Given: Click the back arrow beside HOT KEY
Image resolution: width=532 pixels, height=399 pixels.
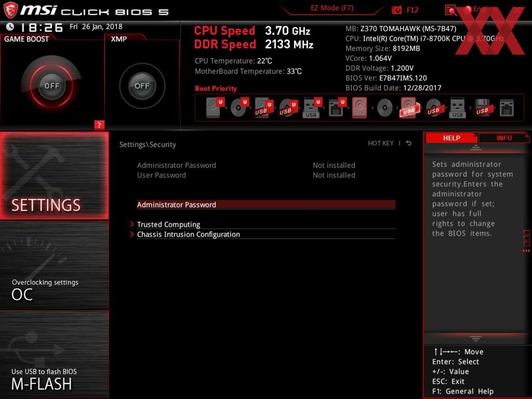Looking at the screenshot, I should tap(408, 143).
